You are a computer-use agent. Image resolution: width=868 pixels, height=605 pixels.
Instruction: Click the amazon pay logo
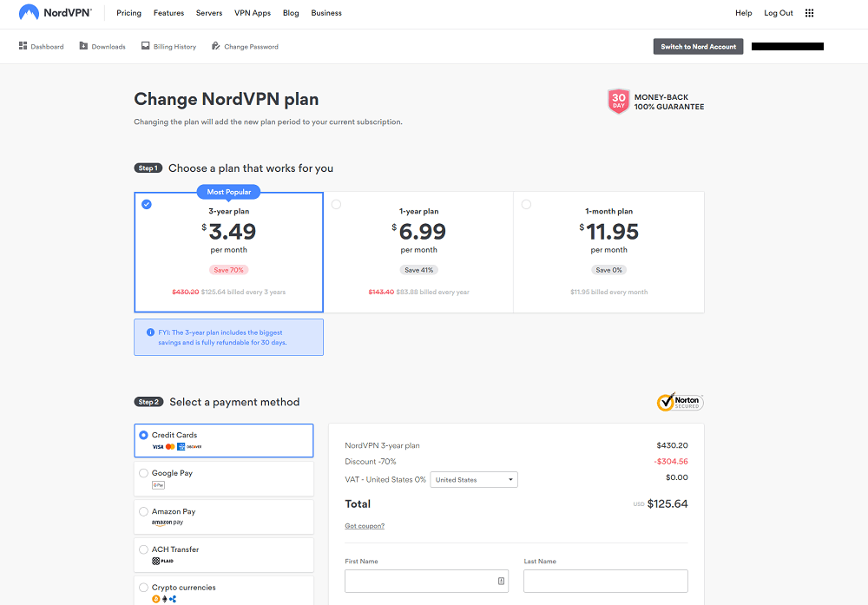168,523
